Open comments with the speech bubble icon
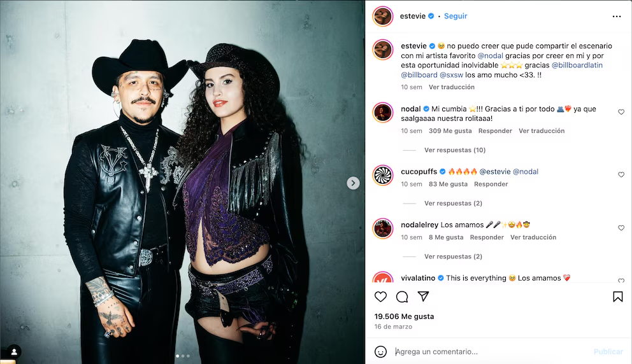Viewport: 632px width, 364px height. pos(402,297)
